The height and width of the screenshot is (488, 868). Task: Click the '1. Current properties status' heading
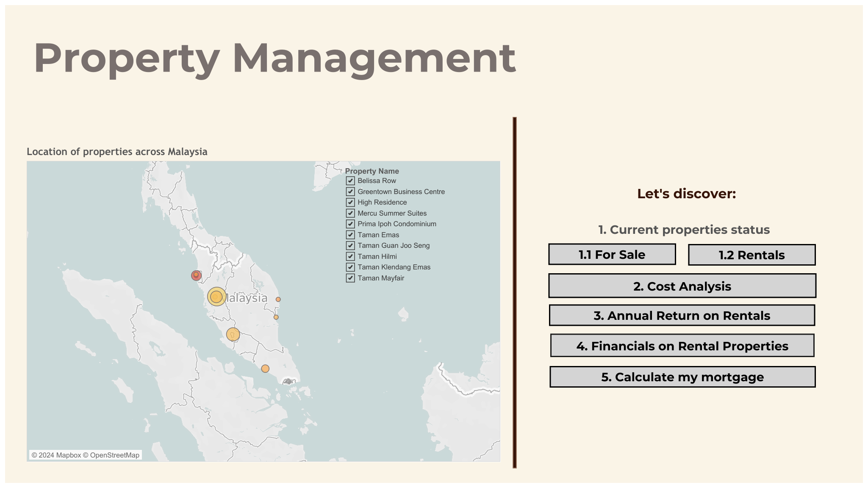point(684,230)
